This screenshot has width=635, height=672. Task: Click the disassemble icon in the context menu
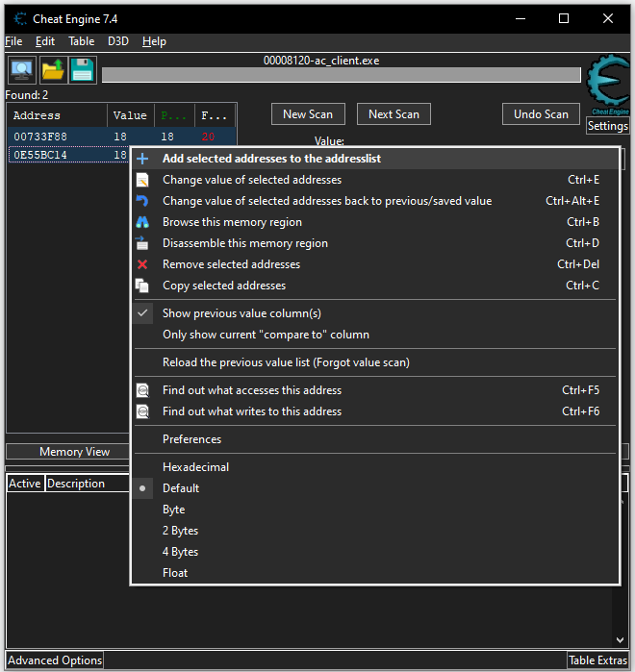tap(142, 243)
